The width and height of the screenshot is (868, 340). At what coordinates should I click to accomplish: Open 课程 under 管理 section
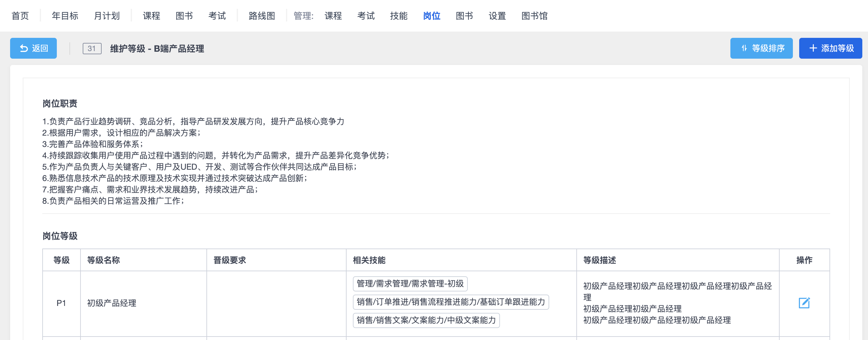tap(333, 16)
